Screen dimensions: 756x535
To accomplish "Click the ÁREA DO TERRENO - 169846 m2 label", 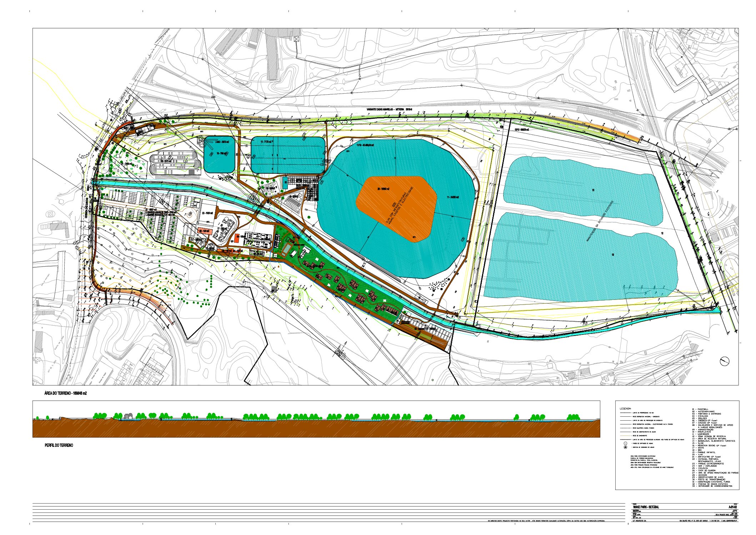I will pos(65,393).
